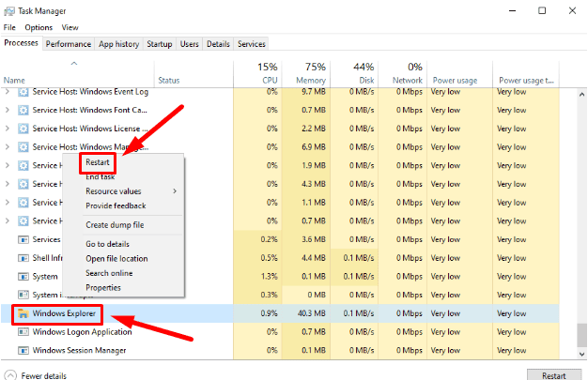Select the Processes tab

(21, 43)
